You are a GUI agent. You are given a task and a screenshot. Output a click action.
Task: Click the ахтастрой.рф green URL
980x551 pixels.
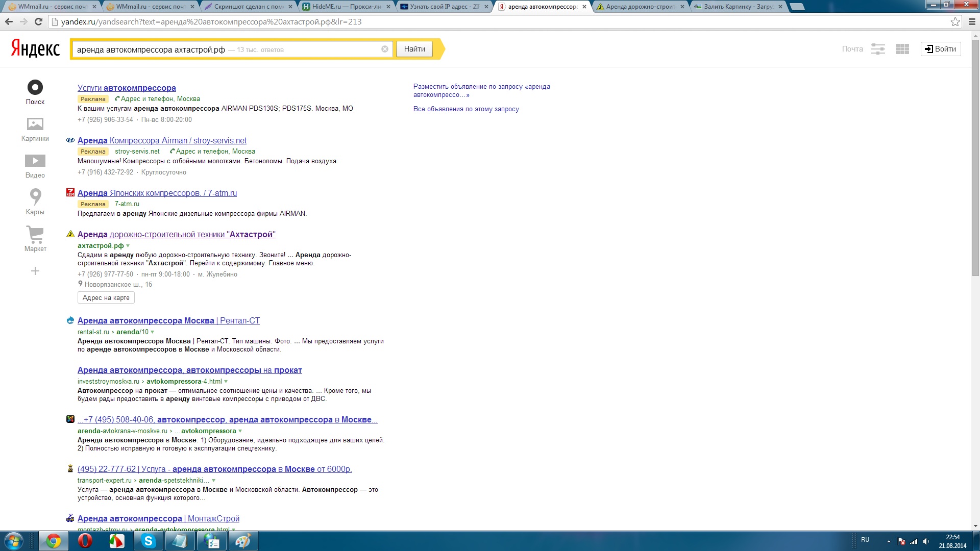point(101,246)
